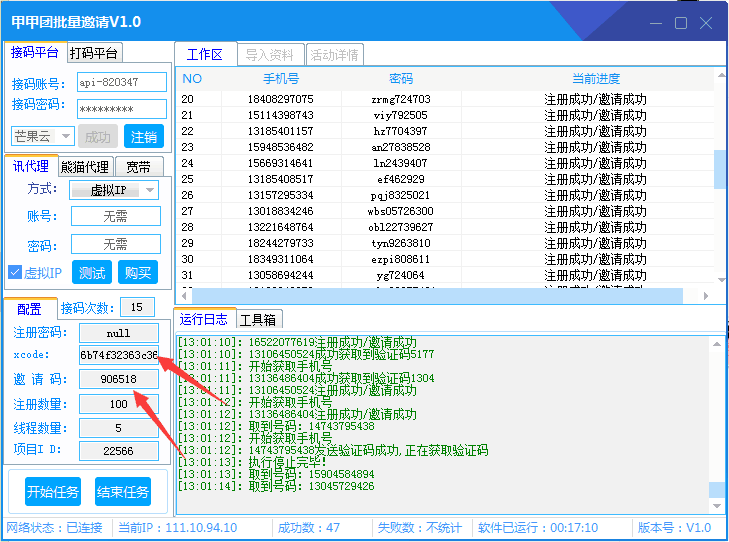
Task: Click the 成功 login status button
Action: point(98,136)
